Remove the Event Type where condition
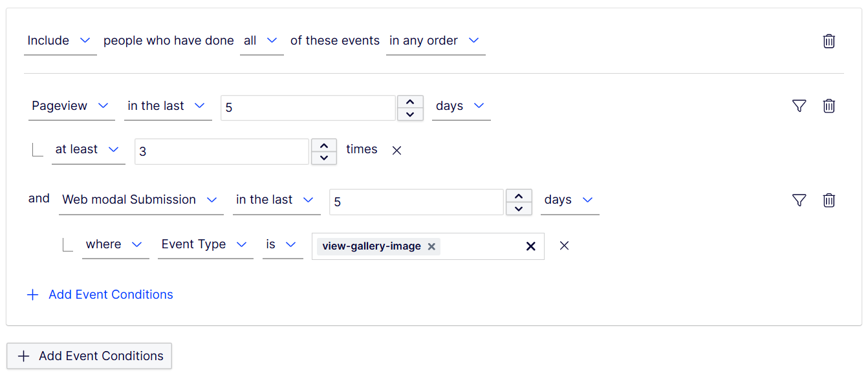 [564, 246]
